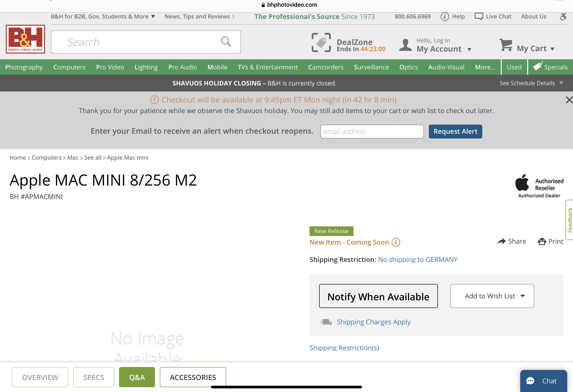Image resolution: width=573 pixels, height=392 pixels.
Task: Open the Pro Audio category
Action: [x=182, y=67]
